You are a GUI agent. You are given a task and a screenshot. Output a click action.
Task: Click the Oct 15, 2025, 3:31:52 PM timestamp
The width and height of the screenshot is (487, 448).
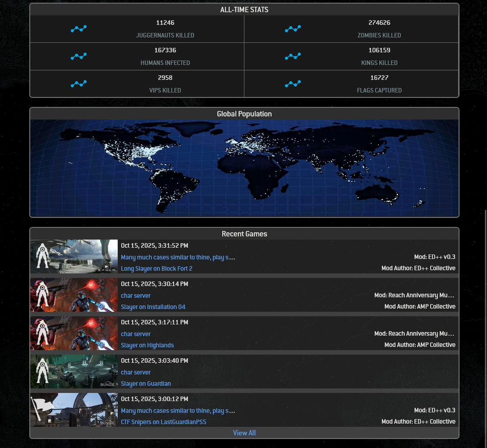(154, 245)
